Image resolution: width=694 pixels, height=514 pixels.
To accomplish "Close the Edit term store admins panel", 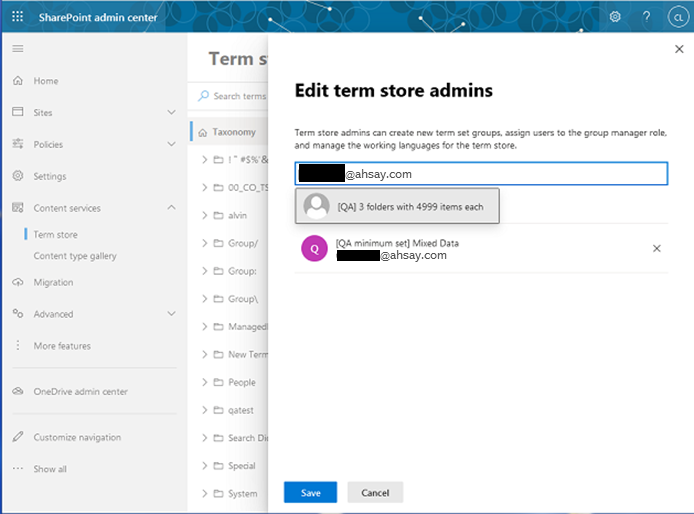I will click(680, 49).
